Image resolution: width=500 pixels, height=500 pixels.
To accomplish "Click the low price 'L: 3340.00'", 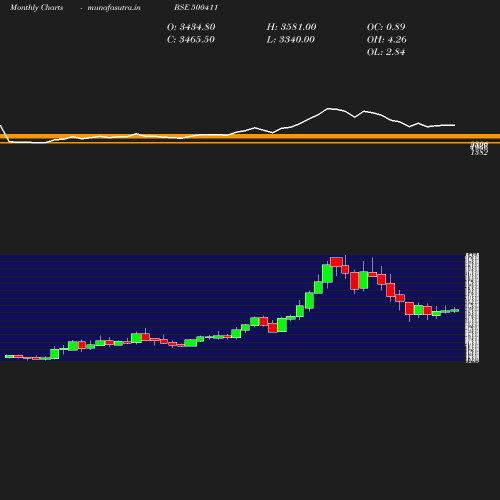I will pos(290,40).
